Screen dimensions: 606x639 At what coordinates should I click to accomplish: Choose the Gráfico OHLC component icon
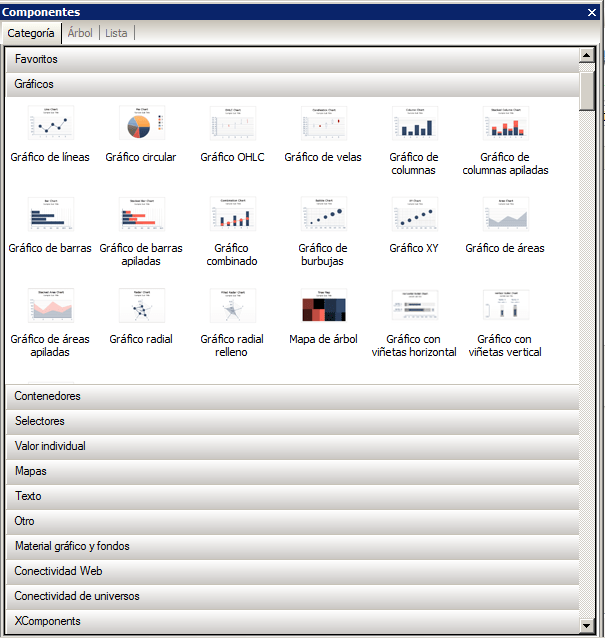(x=232, y=124)
